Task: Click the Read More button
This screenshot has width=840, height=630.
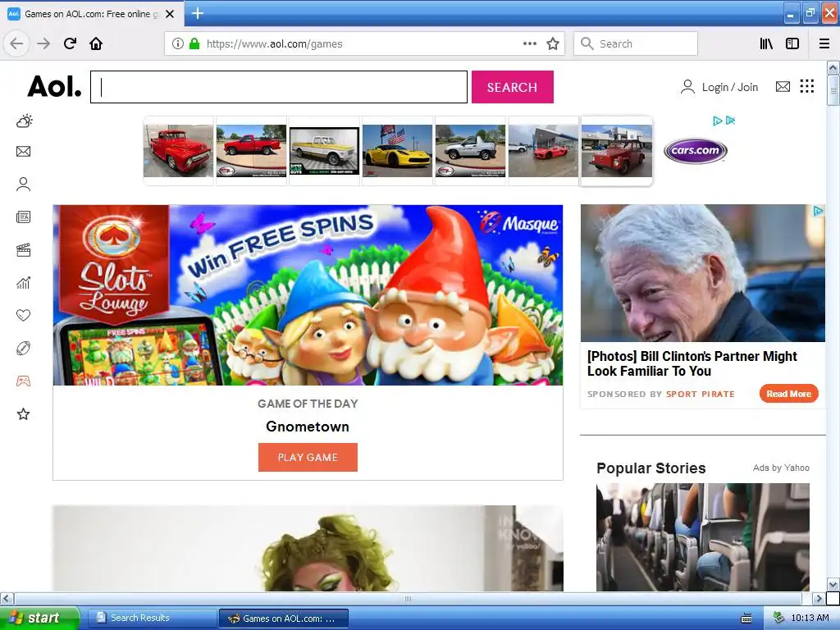Action: coord(788,394)
